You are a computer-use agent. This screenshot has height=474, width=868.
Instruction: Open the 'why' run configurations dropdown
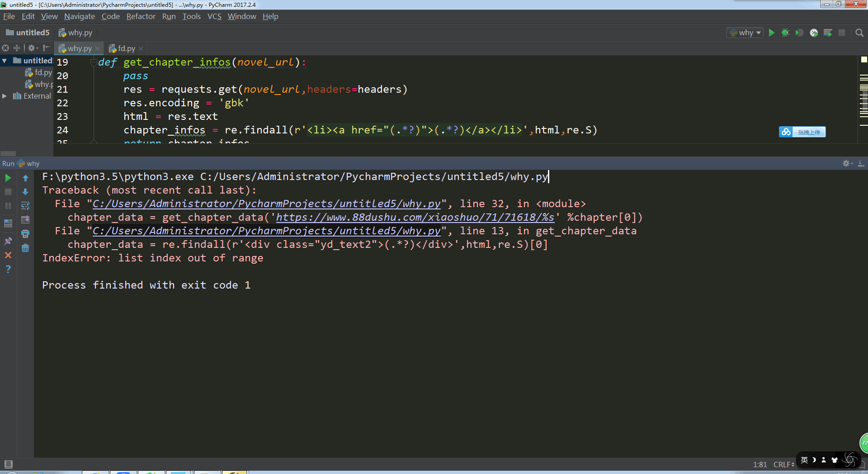[745, 33]
